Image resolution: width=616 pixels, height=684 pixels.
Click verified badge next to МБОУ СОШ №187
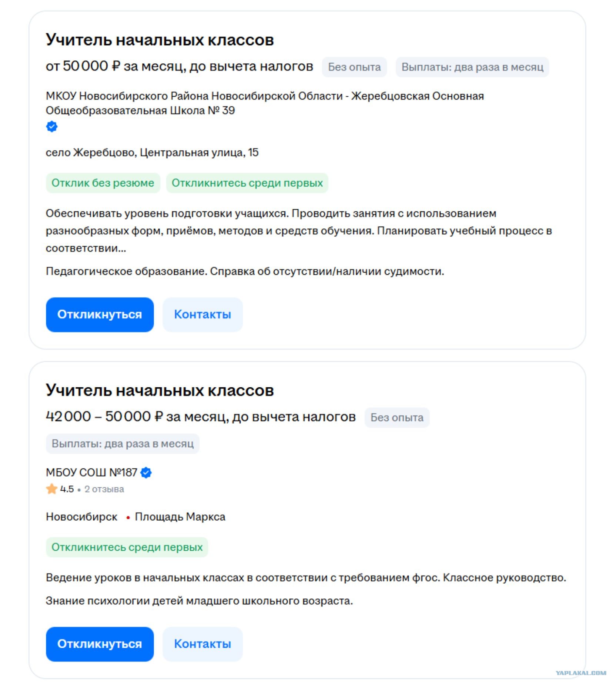pos(146,473)
